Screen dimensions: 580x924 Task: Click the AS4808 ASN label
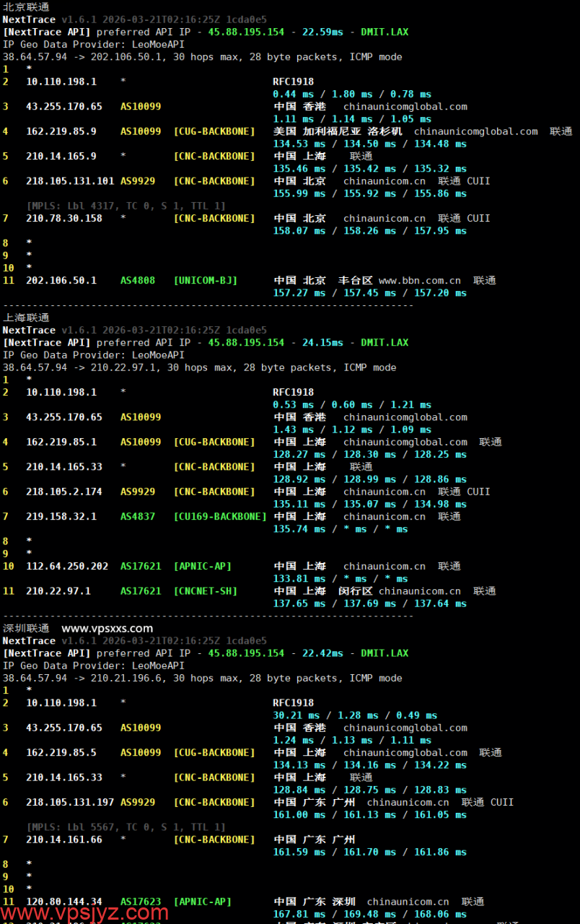coord(137,280)
